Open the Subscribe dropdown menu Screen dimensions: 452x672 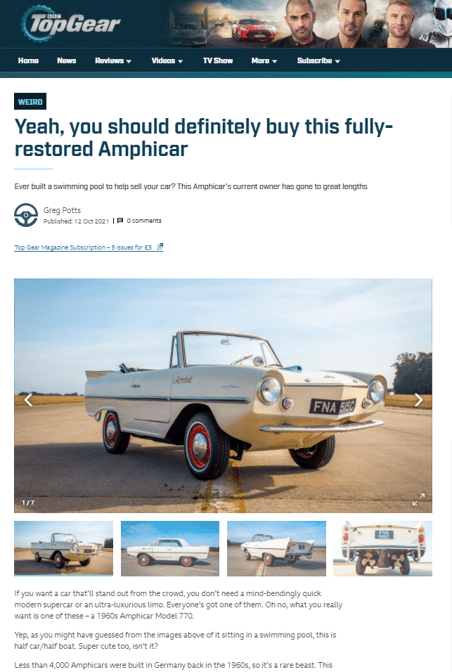tap(318, 61)
